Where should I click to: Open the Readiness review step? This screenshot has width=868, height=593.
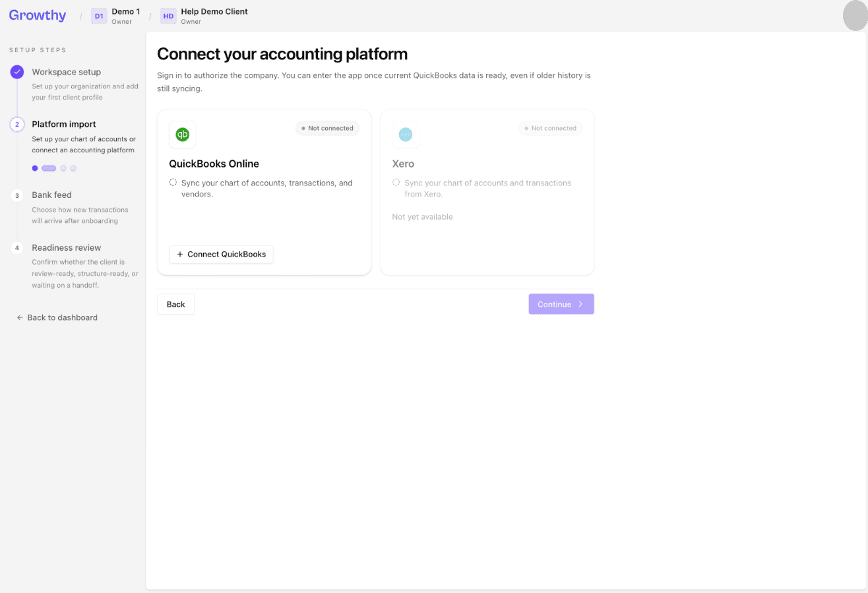coord(67,247)
